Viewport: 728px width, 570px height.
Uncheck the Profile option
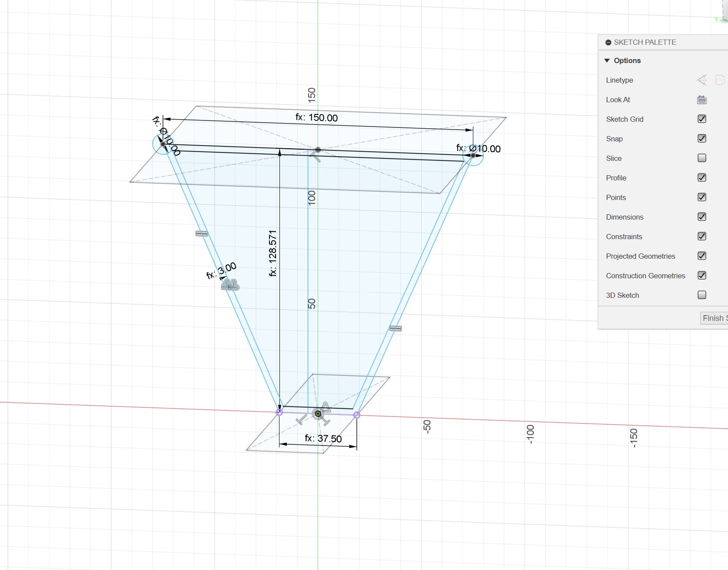pyautogui.click(x=701, y=177)
